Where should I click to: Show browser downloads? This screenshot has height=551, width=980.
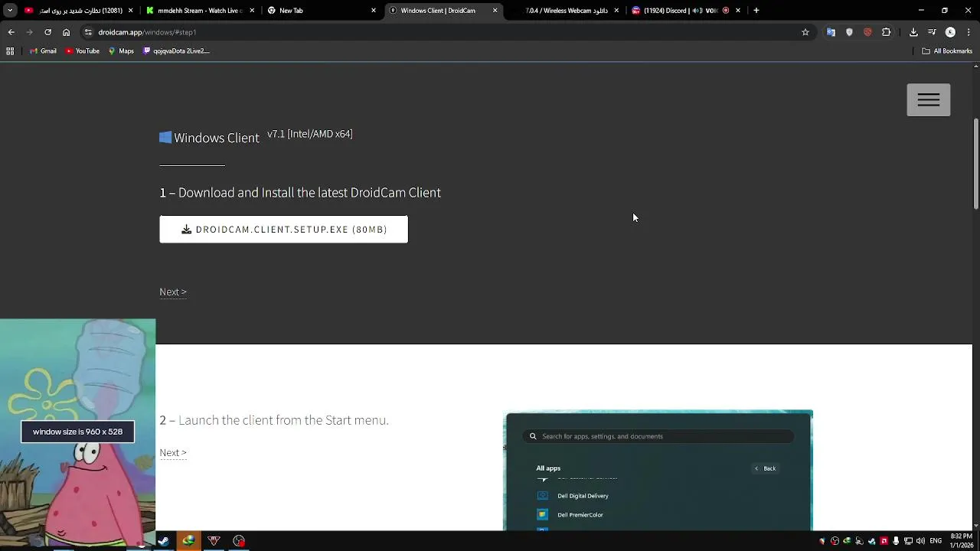[x=913, y=32]
